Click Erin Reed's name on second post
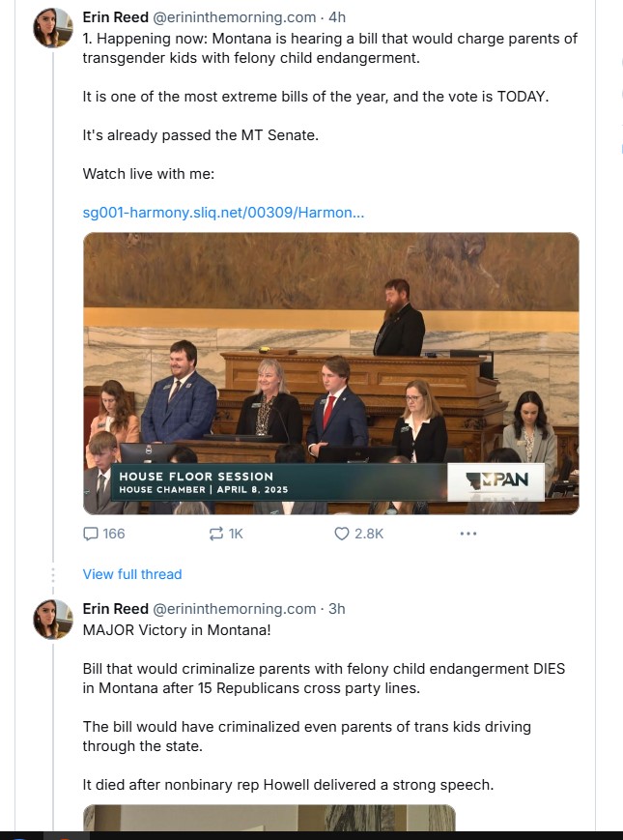623x840 pixels. tap(116, 609)
